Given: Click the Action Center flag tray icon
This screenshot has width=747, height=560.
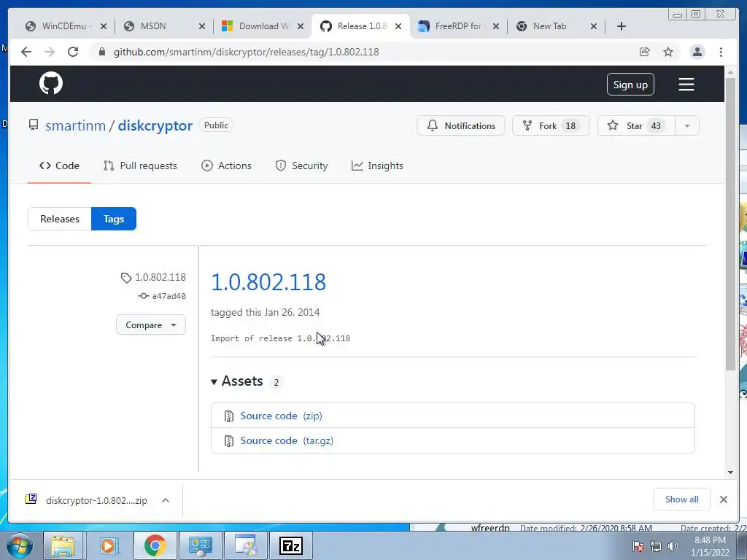Looking at the screenshot, I should tap(638, 546).
